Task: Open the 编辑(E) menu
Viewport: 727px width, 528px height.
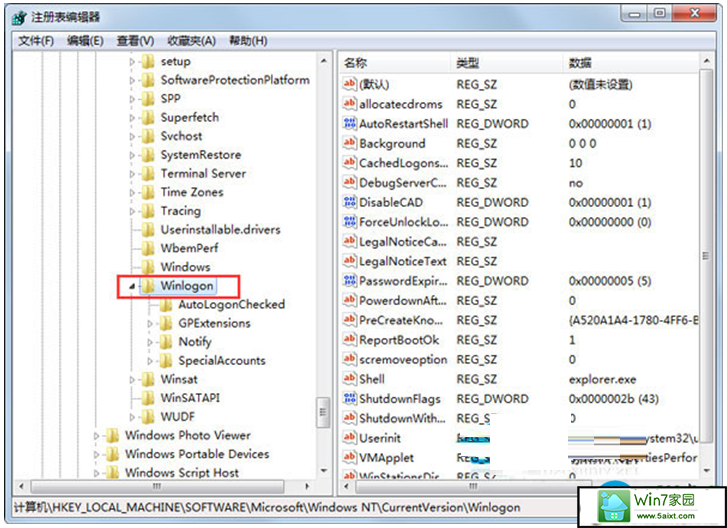Action: pyautogui.click(x=85, y=41)
